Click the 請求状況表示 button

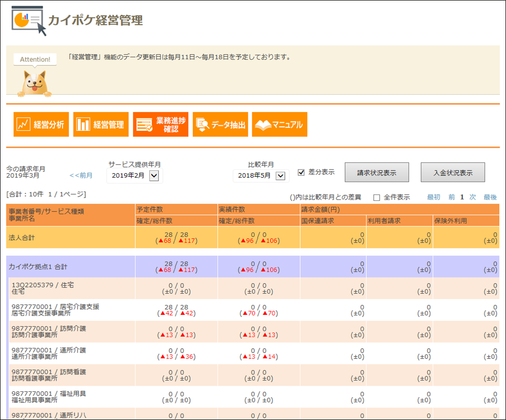pos(377,173)
